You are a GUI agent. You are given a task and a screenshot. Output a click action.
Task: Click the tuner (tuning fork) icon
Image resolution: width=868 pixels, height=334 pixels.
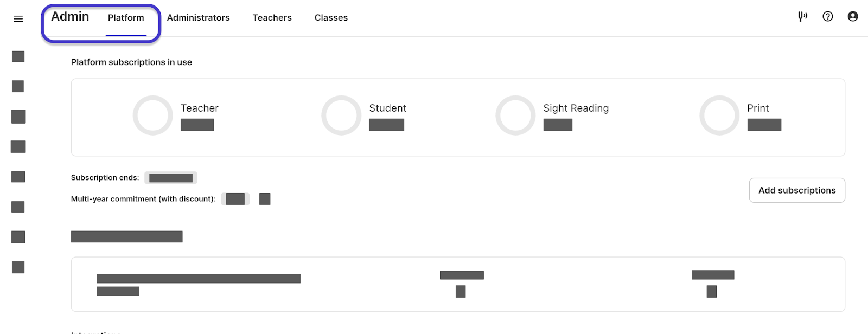(x=803, y=17)
